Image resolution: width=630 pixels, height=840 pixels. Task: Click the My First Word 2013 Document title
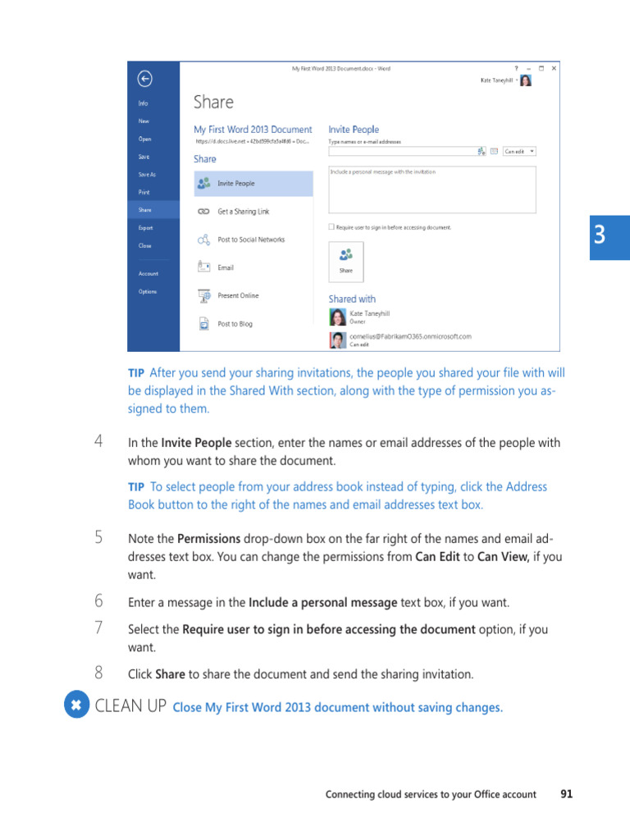click(x=253, y=130)
